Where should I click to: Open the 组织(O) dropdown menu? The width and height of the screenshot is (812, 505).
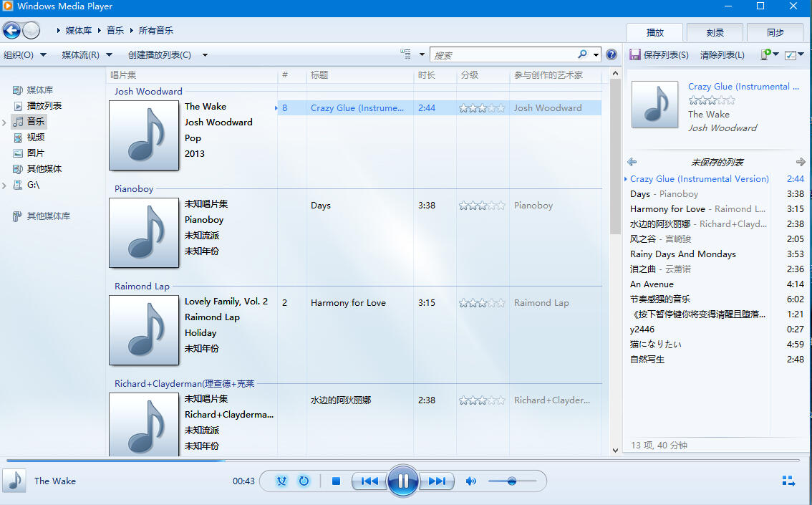pyautogui.click(x=25, y=55)
